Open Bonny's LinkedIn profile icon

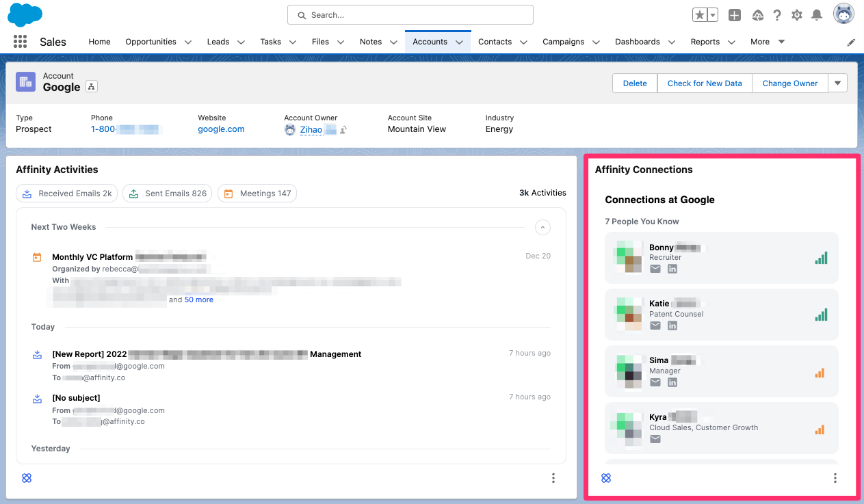click(x=672, y=269)
